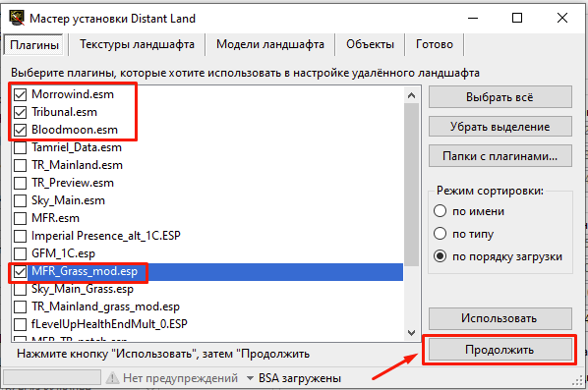
Task: Check the GFM_1C.esp checkbox
Action: pos(20,253)
